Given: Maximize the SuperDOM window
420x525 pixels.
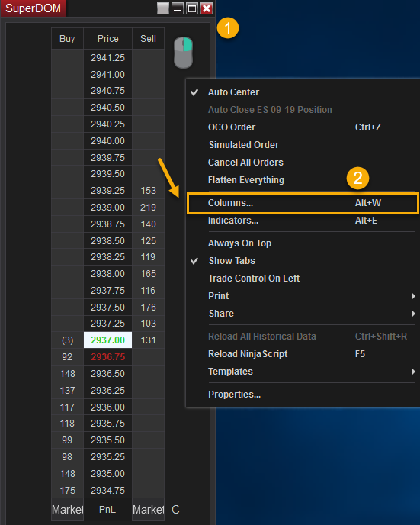Looking at the screenshot, I should (192, 8).
